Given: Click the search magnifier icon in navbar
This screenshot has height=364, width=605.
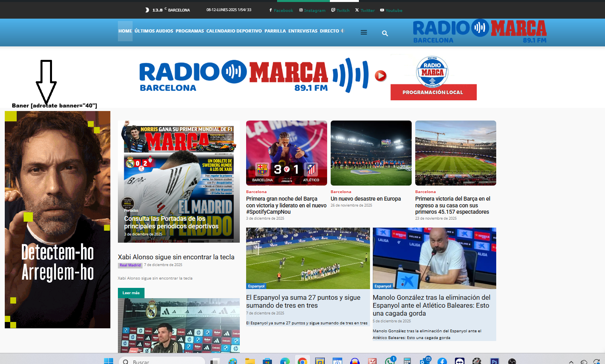Looking at the screenshot, I should click(x=385, y=33).
